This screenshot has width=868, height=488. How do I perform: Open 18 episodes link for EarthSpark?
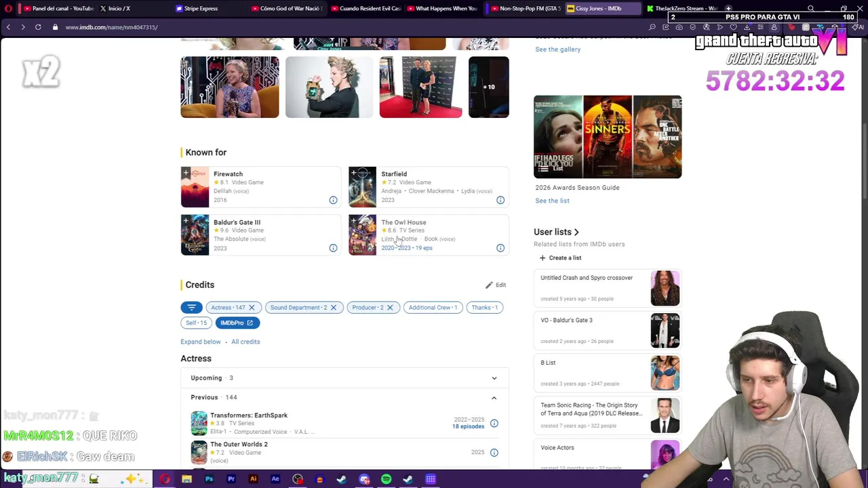pyautogui.click(x=468, y=426)
